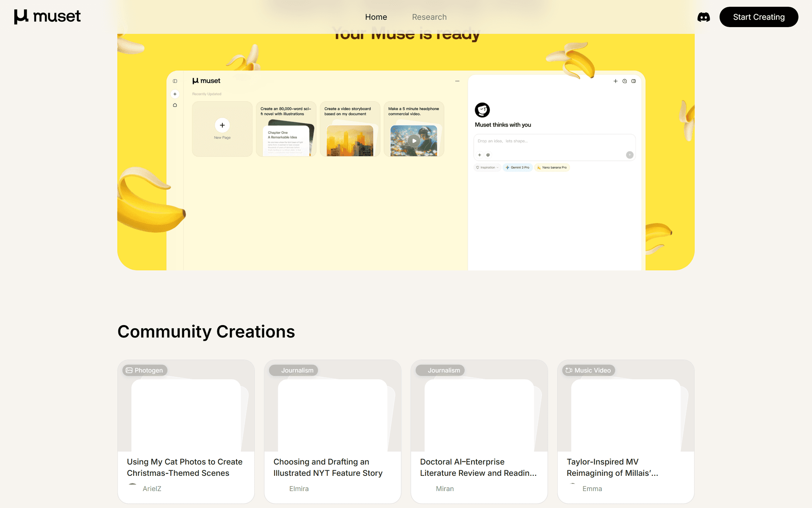Image resolution: width=812 pixels, height=508 pixels.
Task: Open the preview image of the Photogen card
Action: click(x=186, y=415)
